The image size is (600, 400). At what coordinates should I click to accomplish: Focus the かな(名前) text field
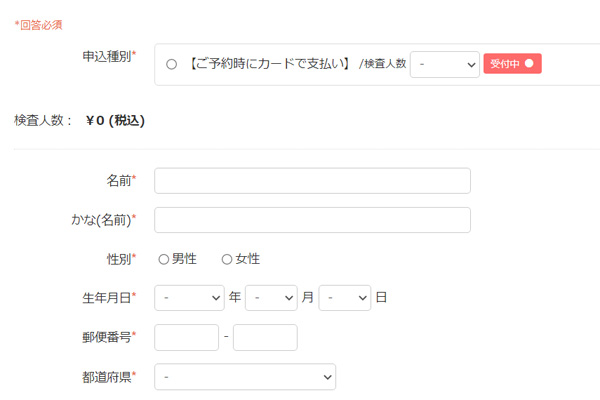[x=312, y=220]
